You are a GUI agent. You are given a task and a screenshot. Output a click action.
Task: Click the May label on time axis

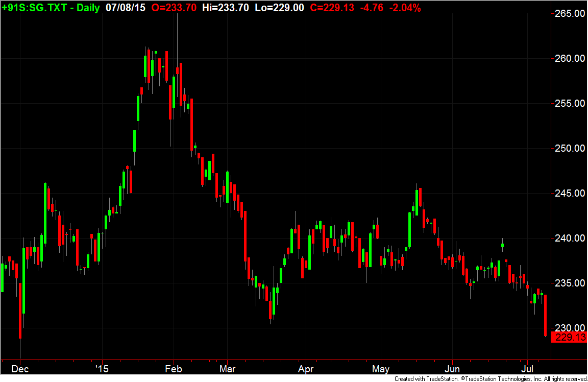381,369
